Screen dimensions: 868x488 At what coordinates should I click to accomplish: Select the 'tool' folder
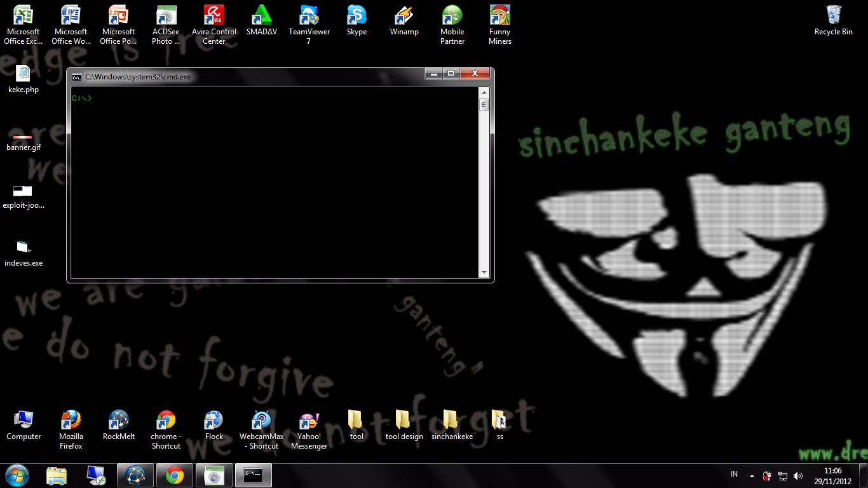click(x=356, y=425)
